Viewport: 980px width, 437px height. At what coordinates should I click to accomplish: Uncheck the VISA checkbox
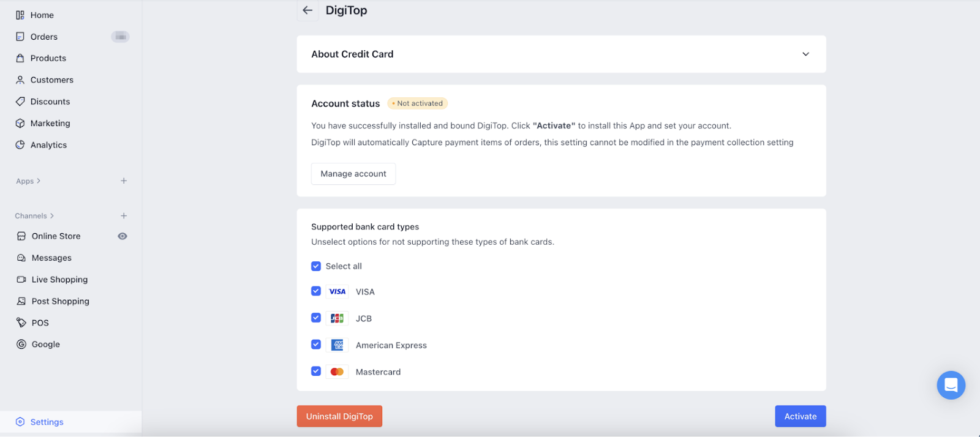(316, 291)
